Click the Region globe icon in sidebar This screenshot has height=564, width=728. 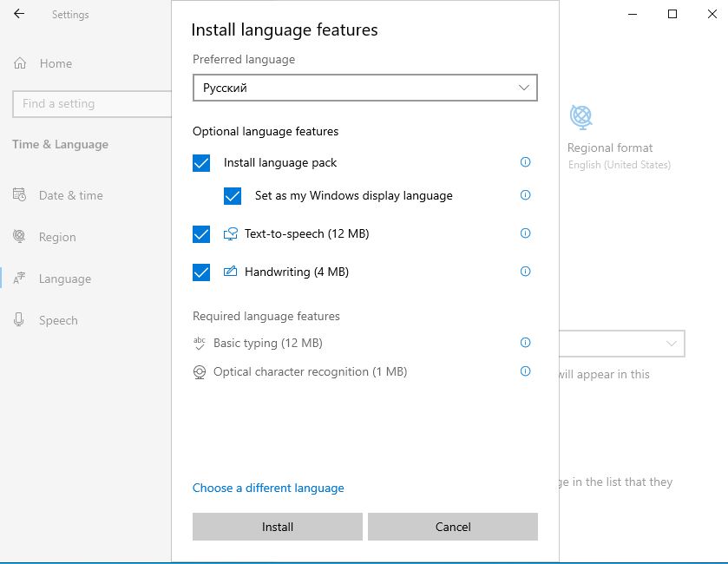pos(19,236)
